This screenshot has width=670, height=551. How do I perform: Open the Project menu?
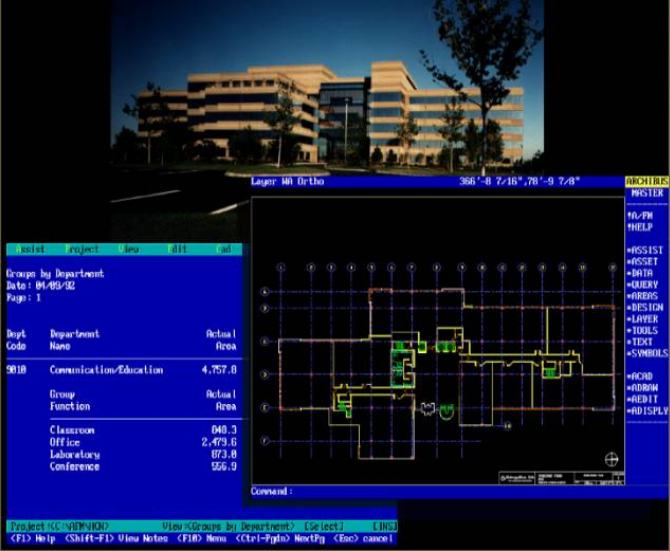tap(82, 249)
